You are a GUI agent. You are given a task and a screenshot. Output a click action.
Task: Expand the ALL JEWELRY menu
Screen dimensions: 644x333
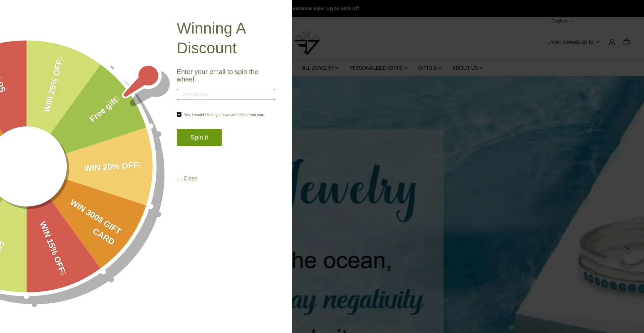[320, 68]
